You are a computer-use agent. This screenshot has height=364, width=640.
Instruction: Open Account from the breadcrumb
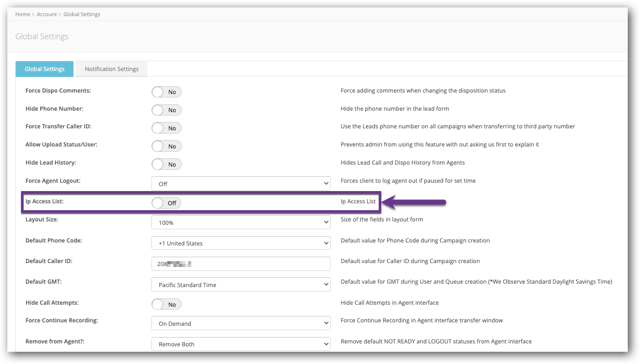point(47,14)
